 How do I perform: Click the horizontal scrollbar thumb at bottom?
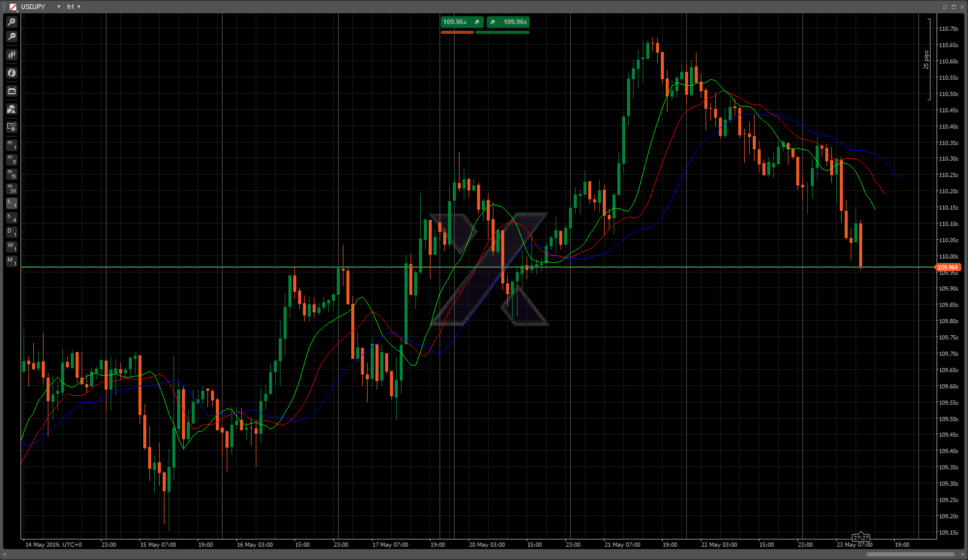pos(910,554)
